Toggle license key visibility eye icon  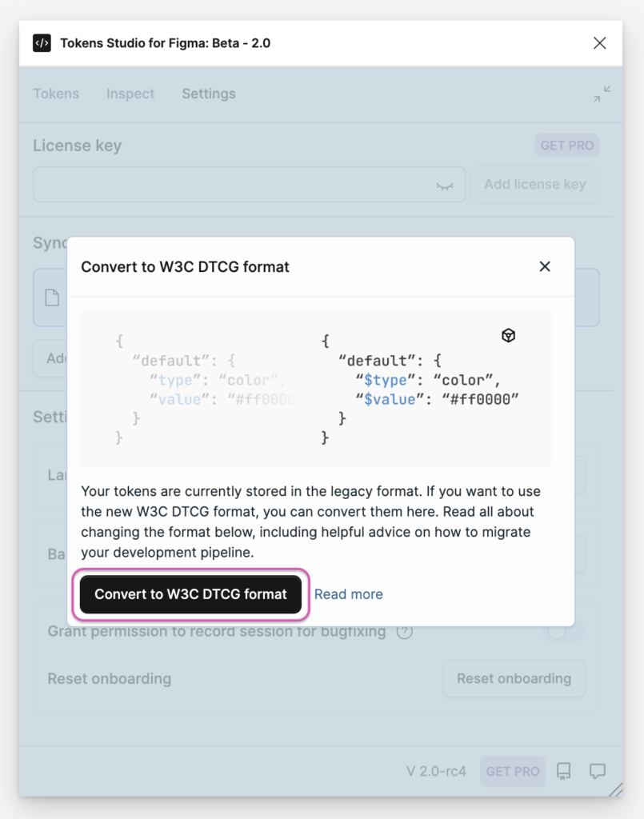(445, 186)
